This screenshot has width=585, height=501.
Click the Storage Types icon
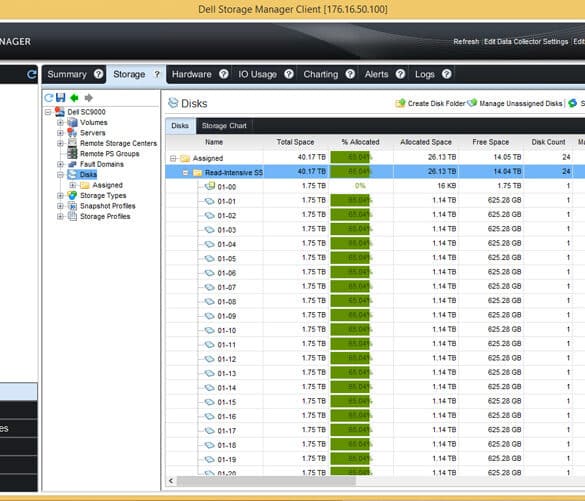(72, 195)
